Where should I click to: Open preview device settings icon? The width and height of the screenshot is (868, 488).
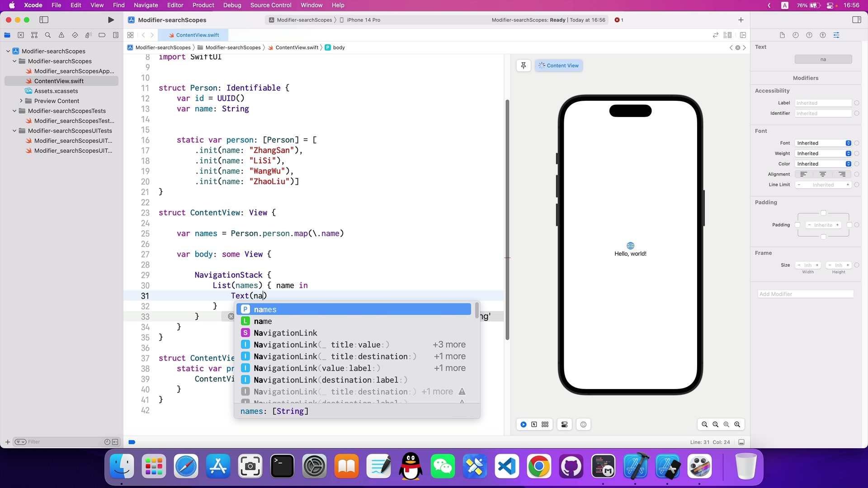click(x=565, y=424)
